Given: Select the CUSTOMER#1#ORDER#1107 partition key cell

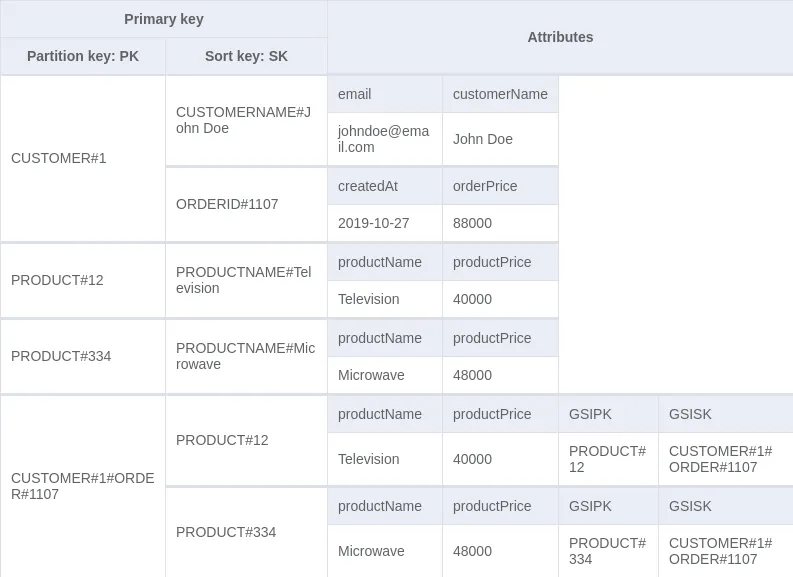Looking at the screenshot, I should pyautogui.click(x=83, y=486).
